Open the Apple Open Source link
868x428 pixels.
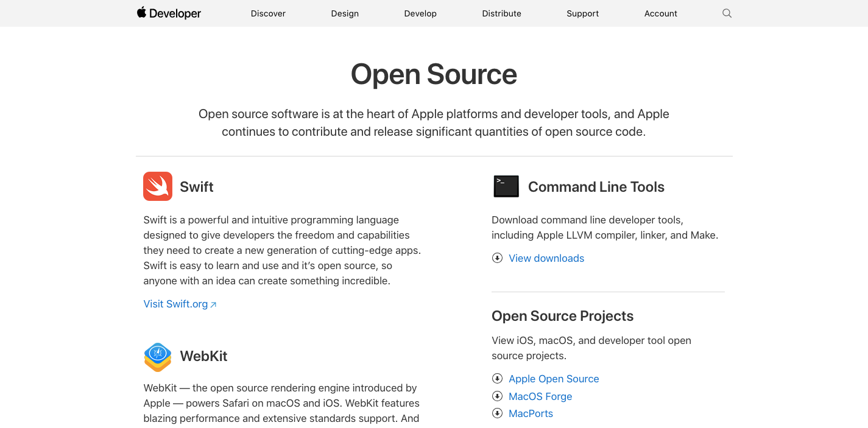[554, 379]
